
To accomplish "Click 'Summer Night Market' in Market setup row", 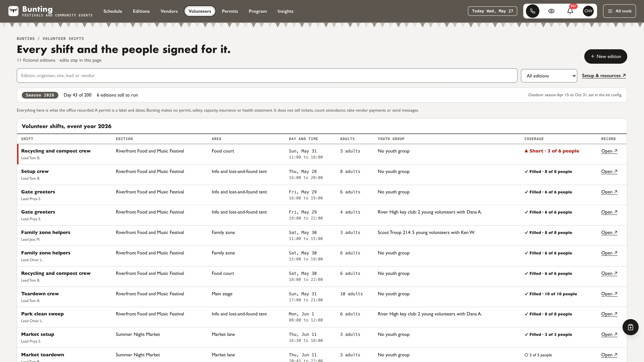I will click(x=138, y=334).
